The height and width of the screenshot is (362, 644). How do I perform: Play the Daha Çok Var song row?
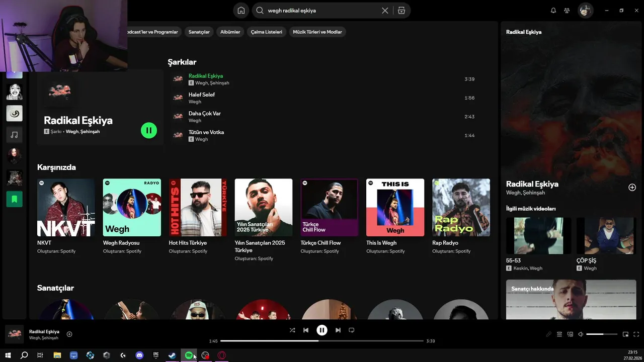pos(325,117)
